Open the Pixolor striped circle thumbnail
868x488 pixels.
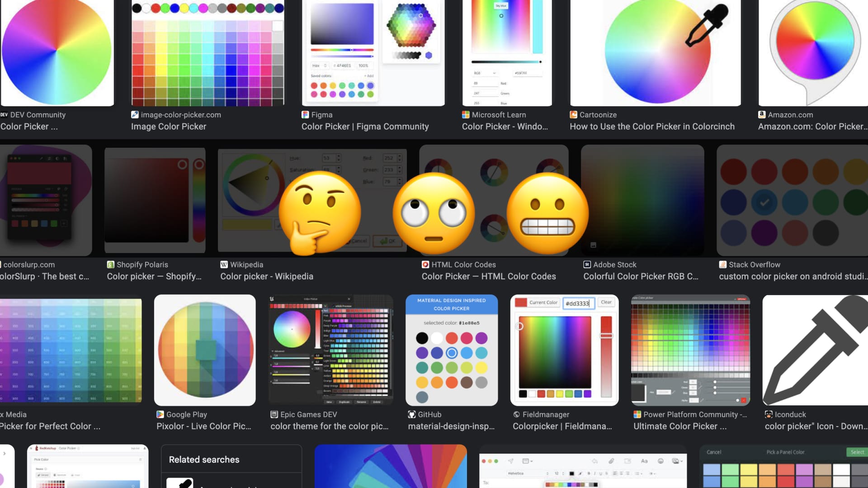click(205, 350)
